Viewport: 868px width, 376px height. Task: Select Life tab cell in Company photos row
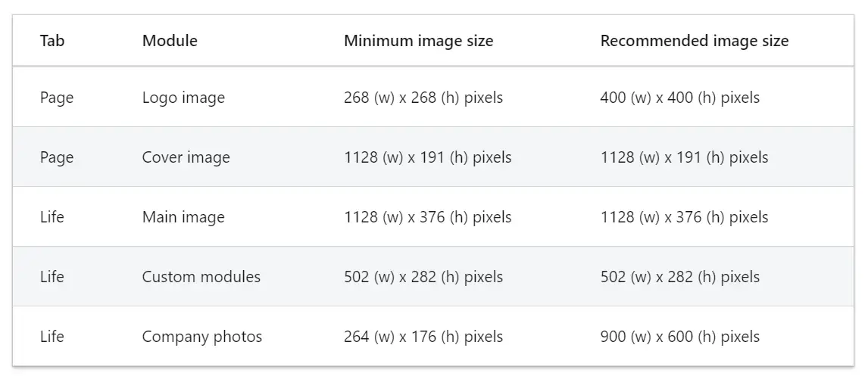click(52, 336)
